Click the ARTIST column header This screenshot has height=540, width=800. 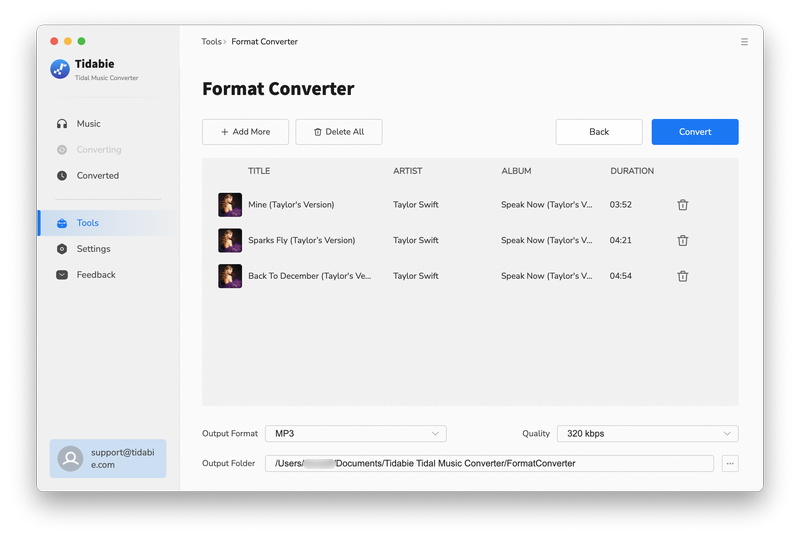coord(408,171)
